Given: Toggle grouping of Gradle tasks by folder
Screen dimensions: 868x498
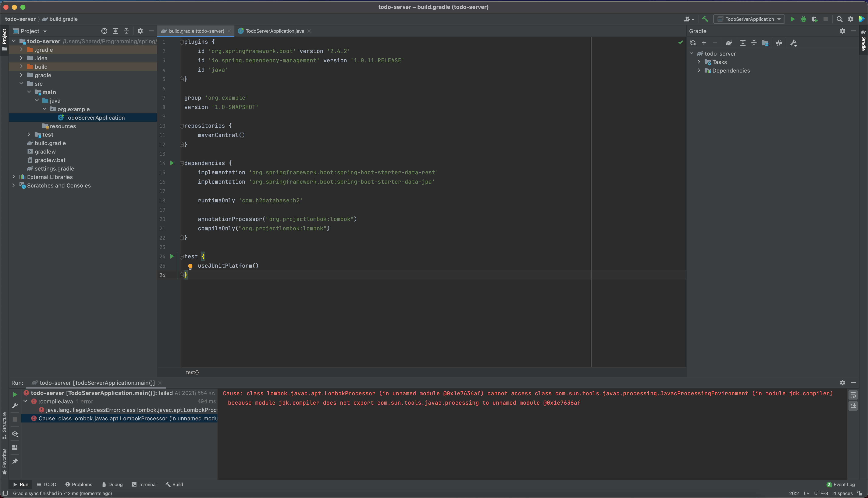Looking at the screenshot, I should point(765,43).
